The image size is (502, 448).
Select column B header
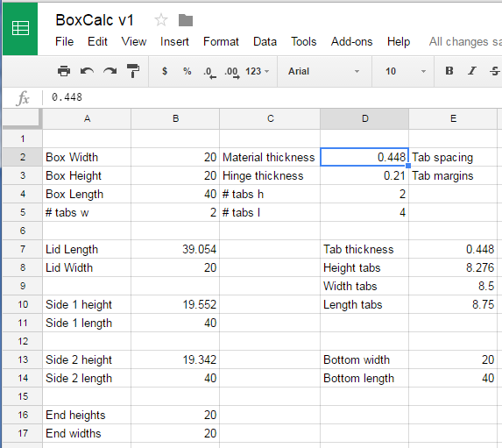coord(175,119)
